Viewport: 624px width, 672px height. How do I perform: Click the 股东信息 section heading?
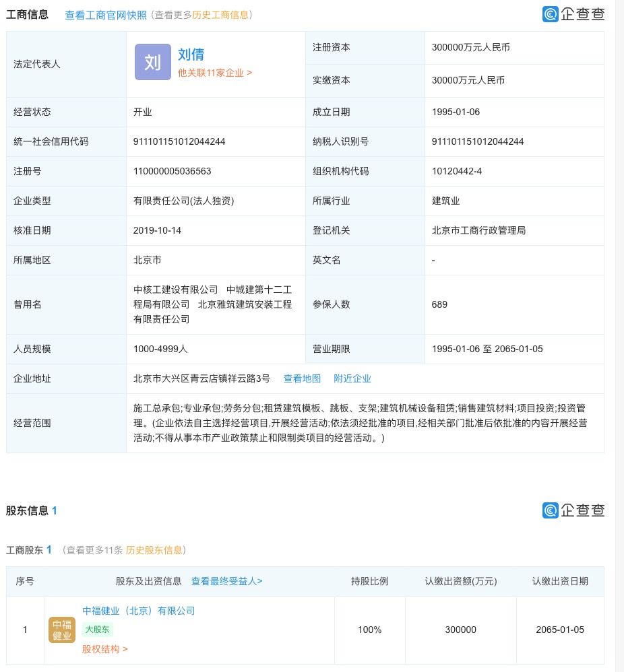[28, 510]
